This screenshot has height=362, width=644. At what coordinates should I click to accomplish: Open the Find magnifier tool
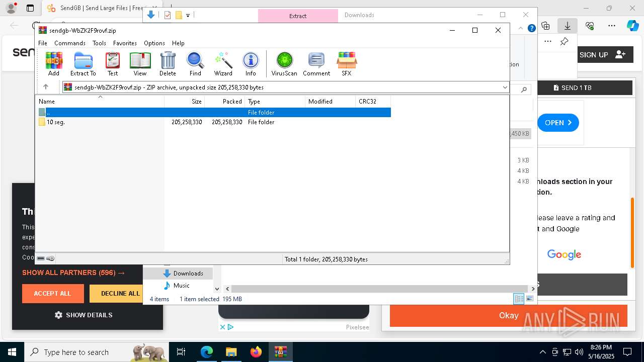(x=195, y=64)
